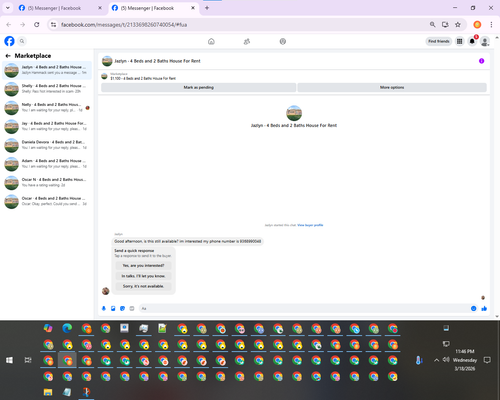Open the Groups icon in top navigation
The width and height of the screenshot is (500, 400).
[x=283, y=41]
